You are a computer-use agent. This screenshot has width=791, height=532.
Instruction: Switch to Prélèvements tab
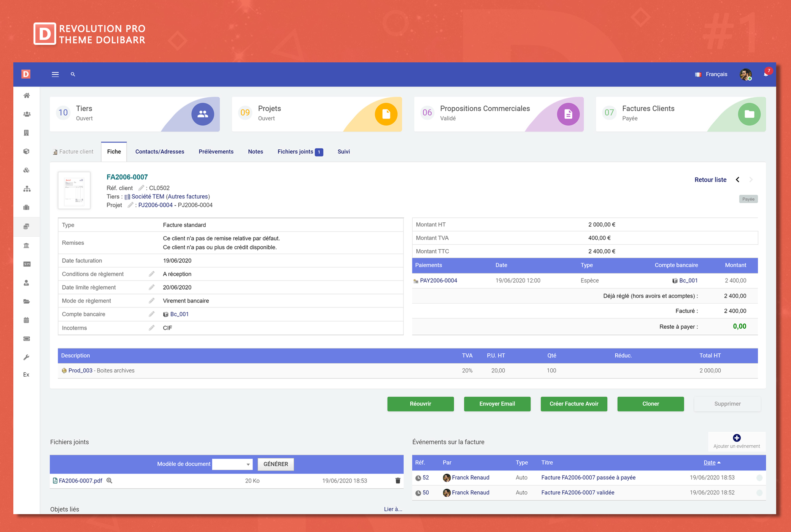[x=216, y=152]
